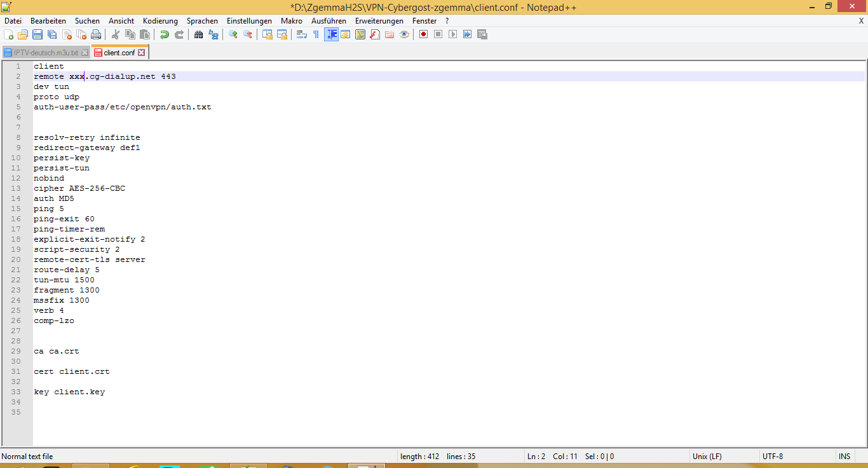The height and width of the screenshot is (468, 868).
Task: Click the Cut scissors icon
Action: point(116,34)
